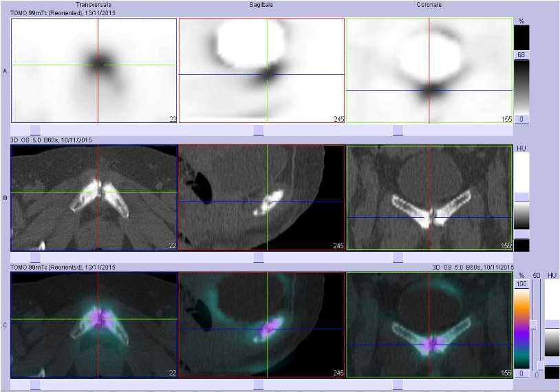
Task: Click the HU grayscale gradient bar beside row B
Action: point(521,216)
